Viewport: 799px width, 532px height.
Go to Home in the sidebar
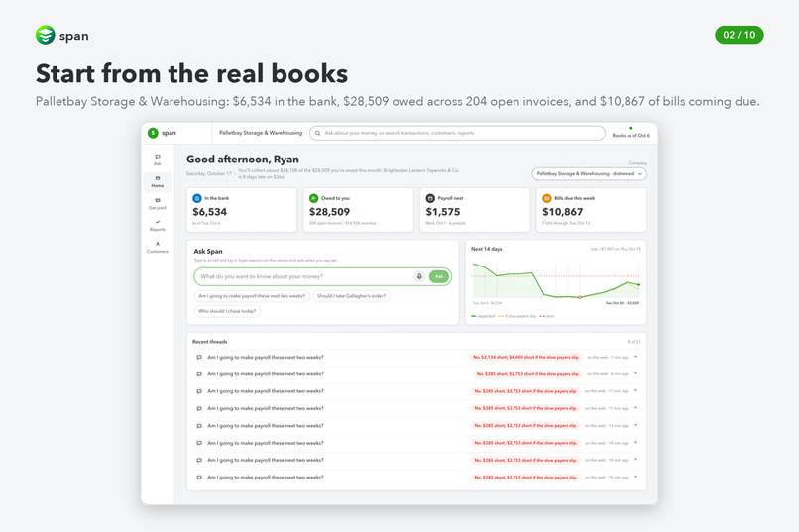[x=158, y=181]
